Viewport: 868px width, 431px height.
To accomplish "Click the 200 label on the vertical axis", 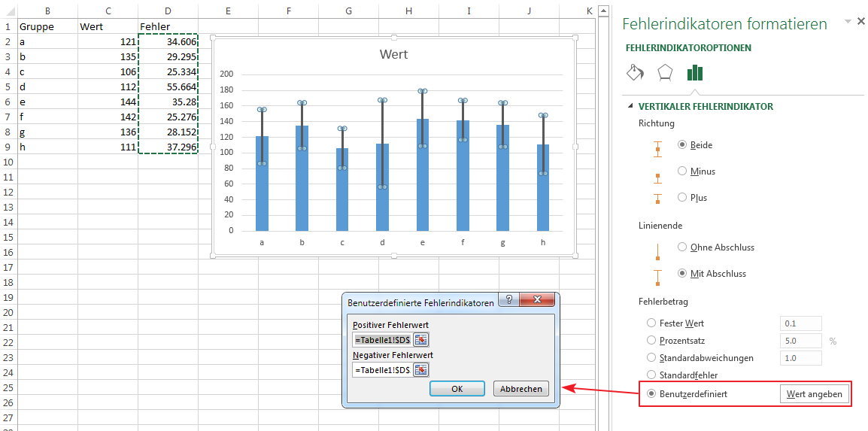I will pyautogui.click(x=226, y=74).
